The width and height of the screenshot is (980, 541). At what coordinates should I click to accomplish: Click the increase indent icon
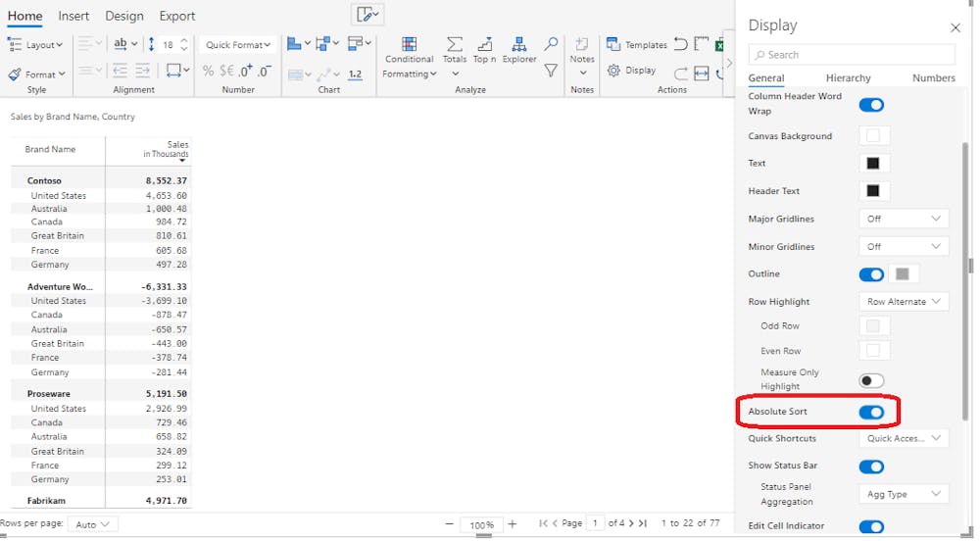[x=142, y=71]
